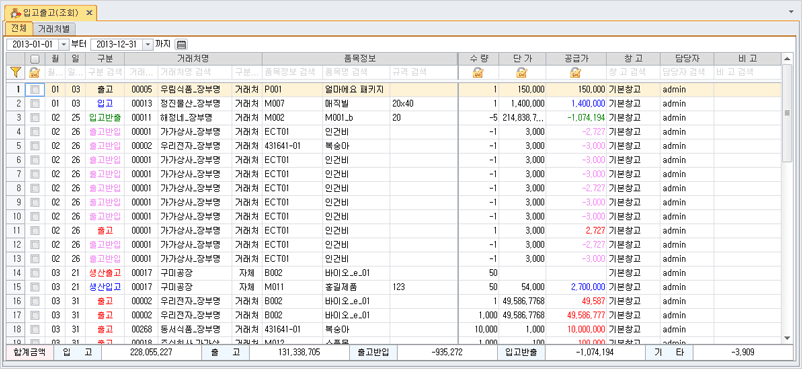Toggle the select-all checkbox in the grid header
This screenshot has height=369, width=802.
pyautogui.click(x=35, y=59)
